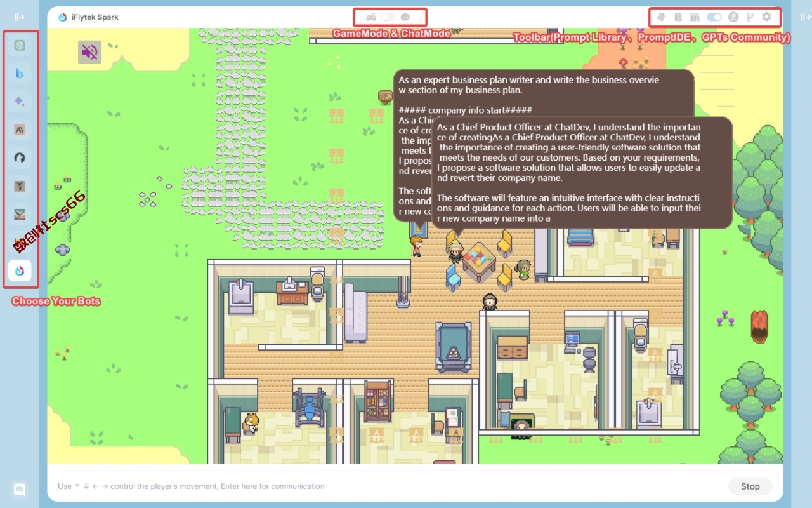The height and width of the screenshot is (508, 812).
Task: Select the ChatGPT bot in the sidebar
Action: (x=20, y=45)
